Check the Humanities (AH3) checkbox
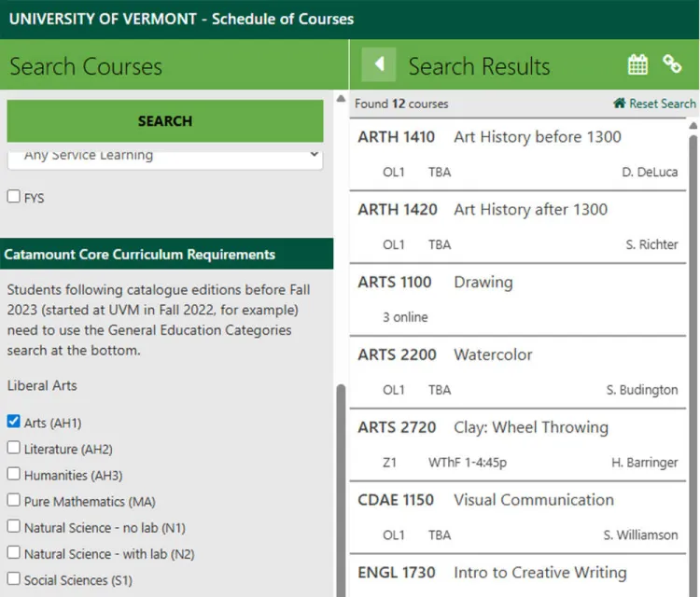700x597 pixels. click(14, 474)
